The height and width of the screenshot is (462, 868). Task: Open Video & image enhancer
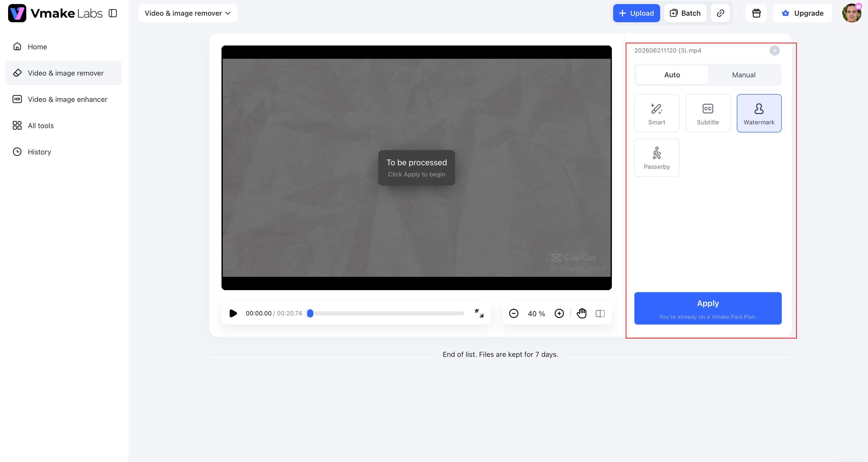(x=63, y=99)
